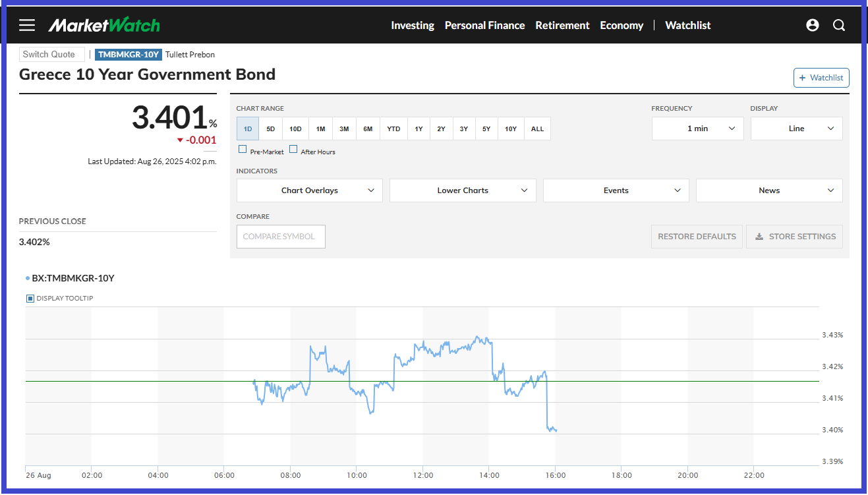Click the Store Settings download button
The image size is (868, 495).
pos(794,237)
